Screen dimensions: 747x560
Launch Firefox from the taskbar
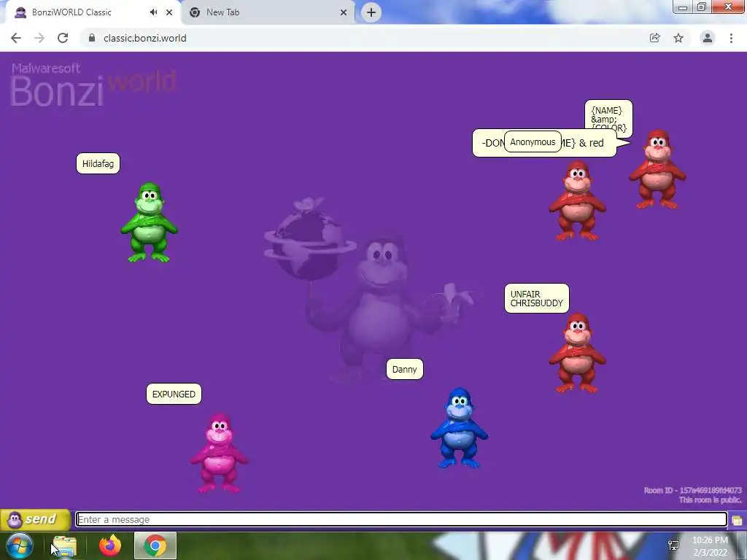(110, 545)
